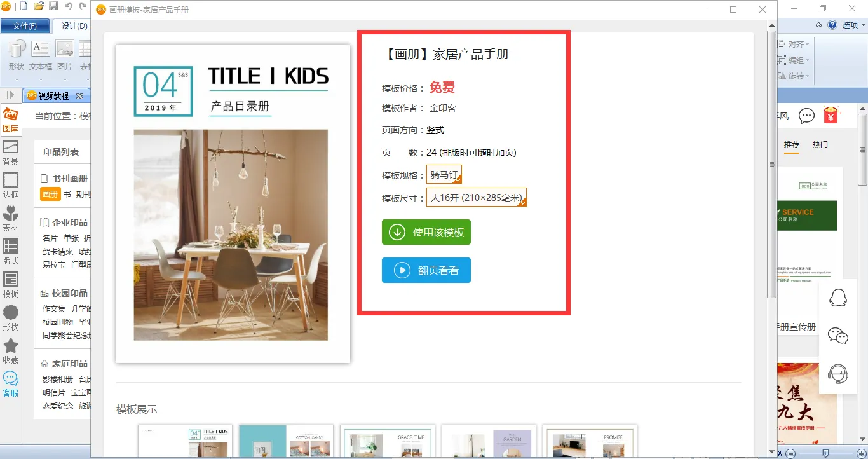Screen dimensions: 868x459
Task: Select the 大16开 template size option
Action: (477, 198)
